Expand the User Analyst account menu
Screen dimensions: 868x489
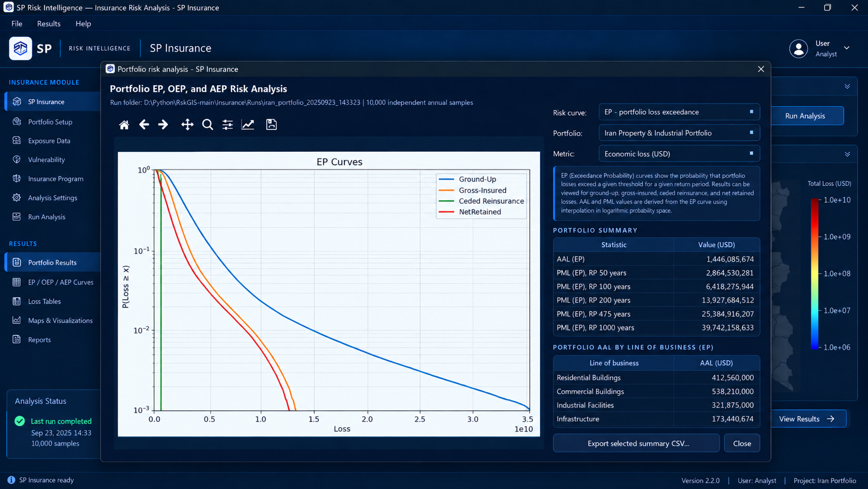click(x=820, y=48)
